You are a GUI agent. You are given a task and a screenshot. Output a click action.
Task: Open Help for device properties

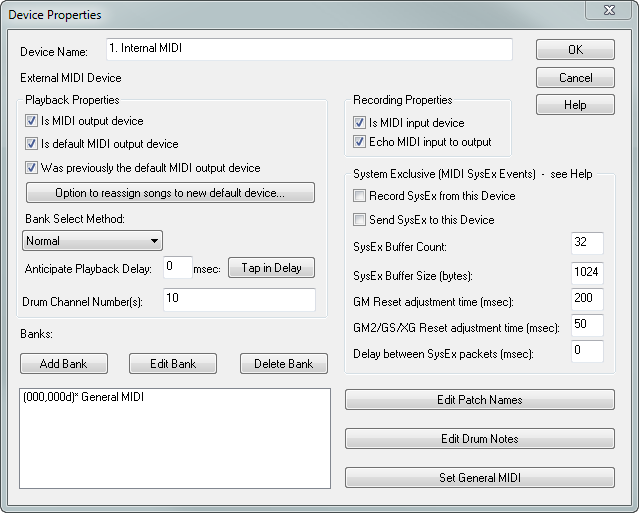[575, 104]
